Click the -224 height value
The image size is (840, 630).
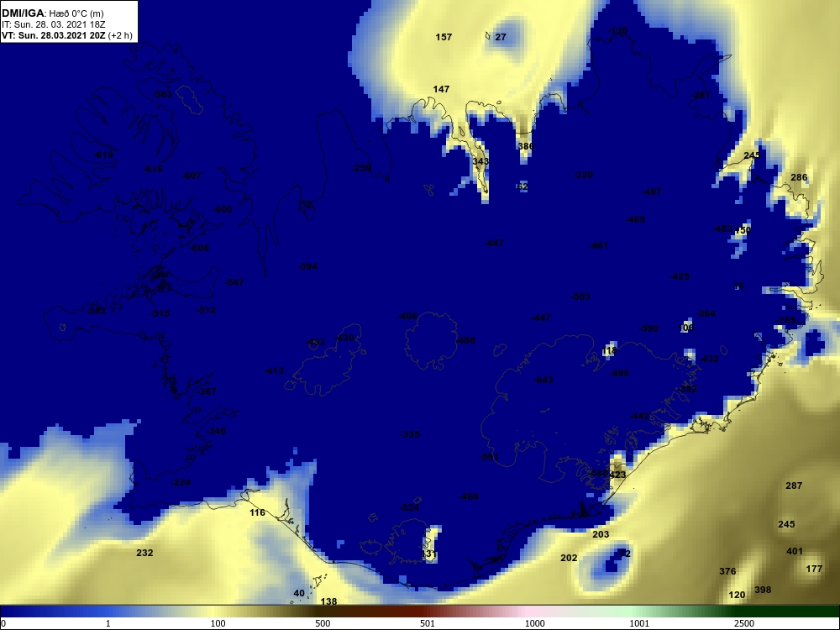[x=181, y=483]
